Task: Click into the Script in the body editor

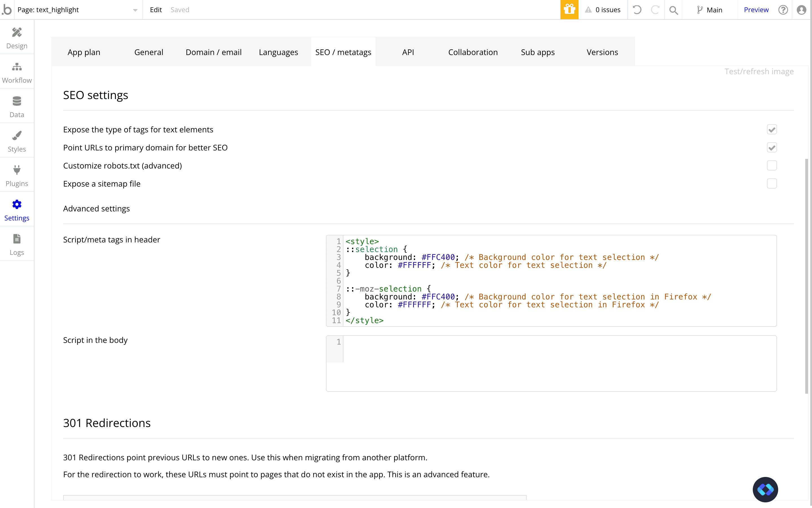Action: tap(551, 363)
